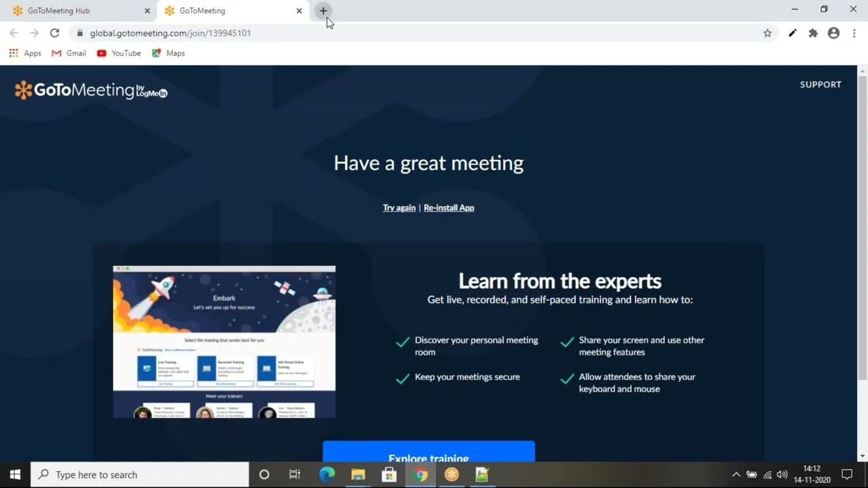The image size is (868, 488).
Task: Switch to Chrome in taskbar
Action: 420,474
